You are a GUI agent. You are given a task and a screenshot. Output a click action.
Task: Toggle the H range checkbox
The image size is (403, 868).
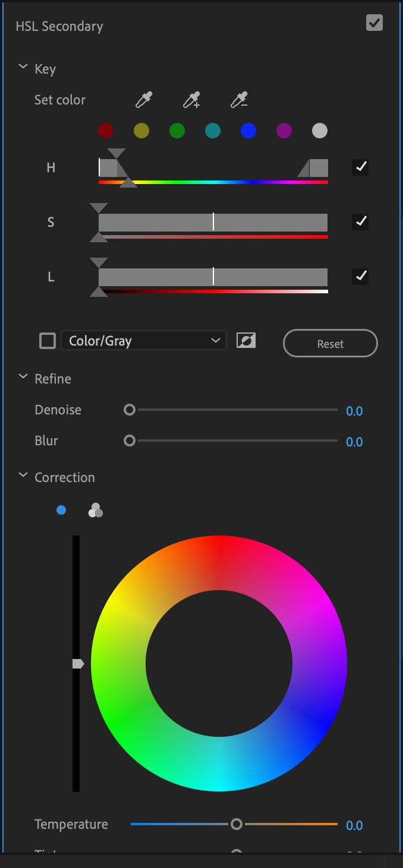point(360,167)
